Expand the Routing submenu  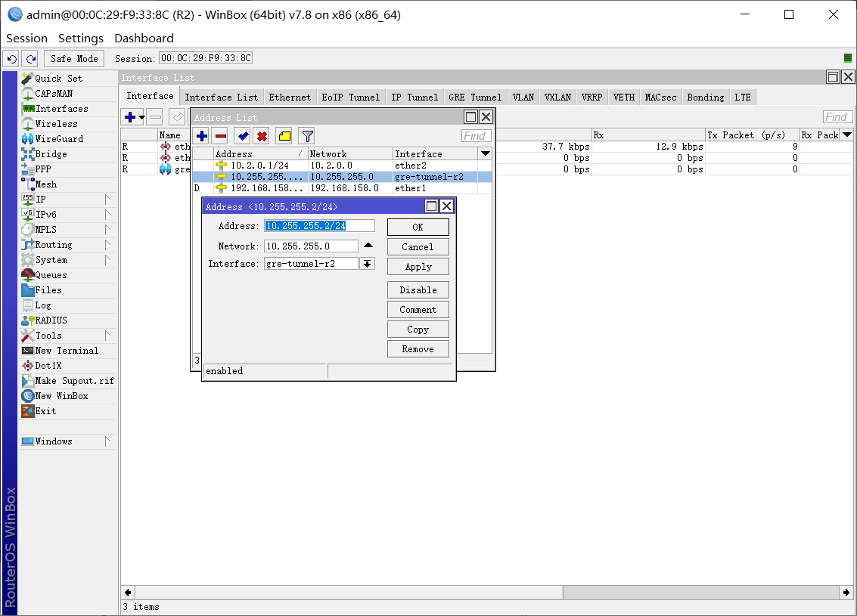pos(69,245)
